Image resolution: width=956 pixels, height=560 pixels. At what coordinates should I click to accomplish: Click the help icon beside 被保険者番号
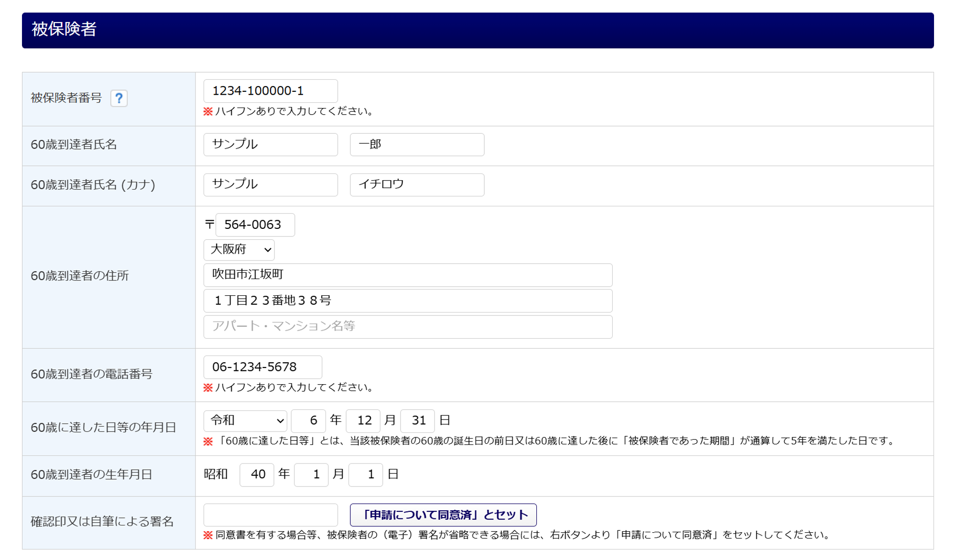pyautogui.click(x=119, y=98)
